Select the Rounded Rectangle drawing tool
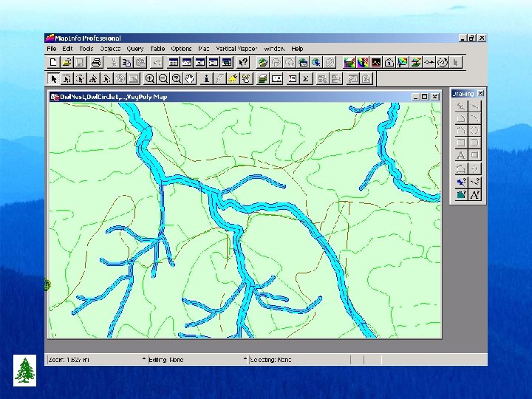 (474, 143)
